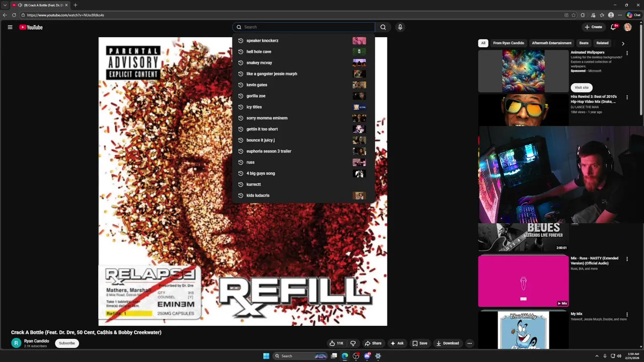Expand the system tray hidden icons chevron
Image resolution: width=644 pixels, height=362 pixels.
click(597, 356)
